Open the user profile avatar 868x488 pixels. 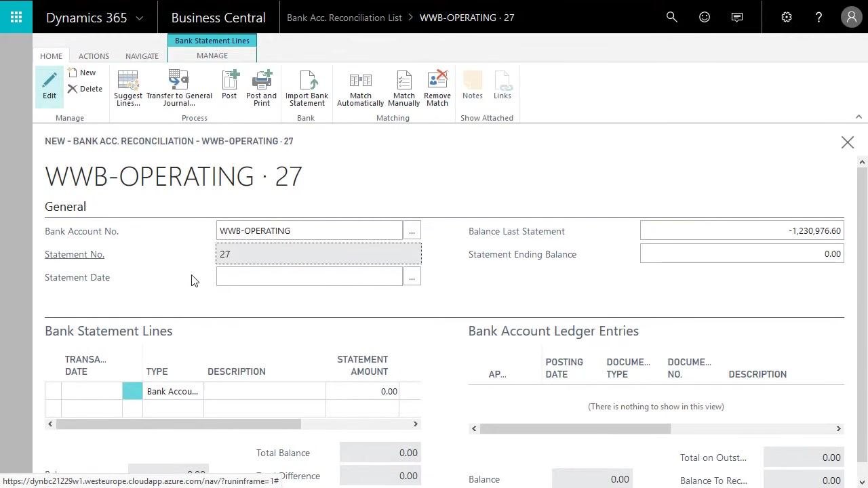coord(852,17)
